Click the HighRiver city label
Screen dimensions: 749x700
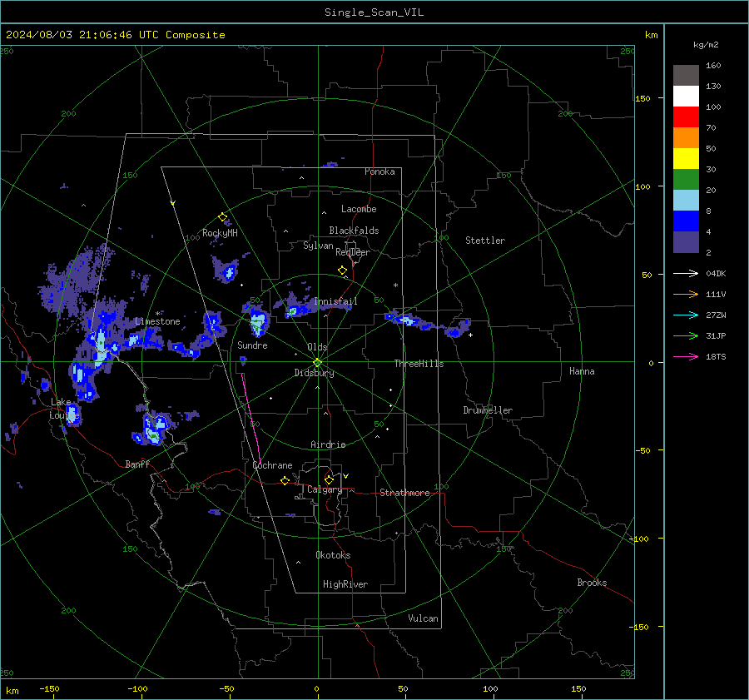tap(345, 584)
